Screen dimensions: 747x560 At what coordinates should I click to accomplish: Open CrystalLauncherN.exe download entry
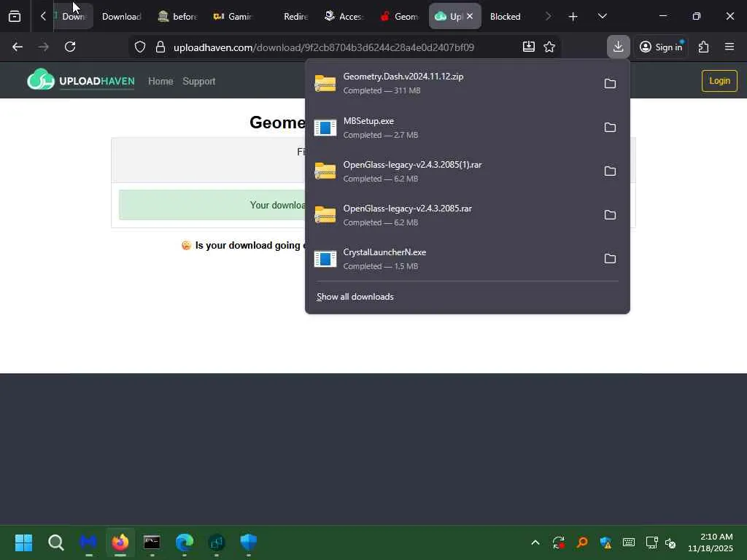pyautogui.click(x=452, y=259)
